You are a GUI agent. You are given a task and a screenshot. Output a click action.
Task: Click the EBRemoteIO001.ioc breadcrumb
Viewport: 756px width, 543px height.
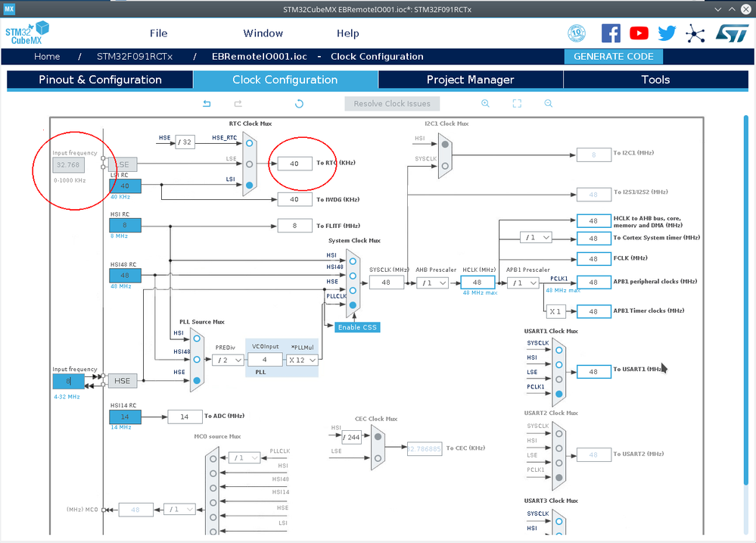[x=260, y=57]
